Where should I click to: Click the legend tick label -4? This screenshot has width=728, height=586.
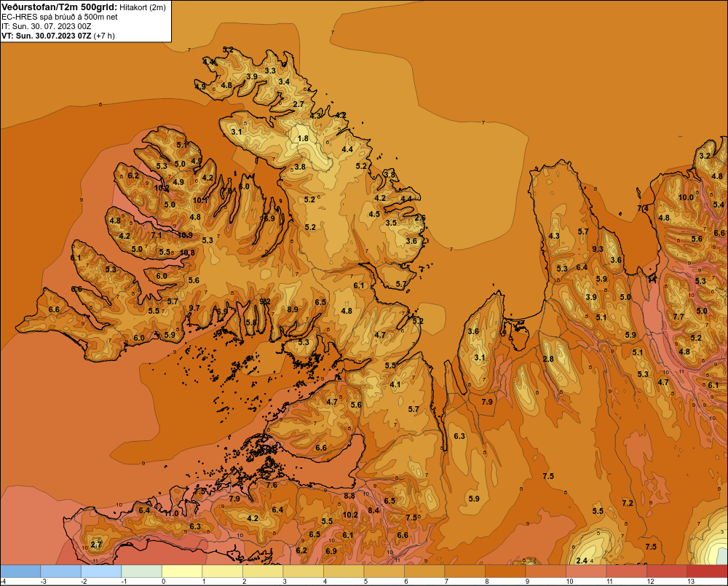click(3, 582)
